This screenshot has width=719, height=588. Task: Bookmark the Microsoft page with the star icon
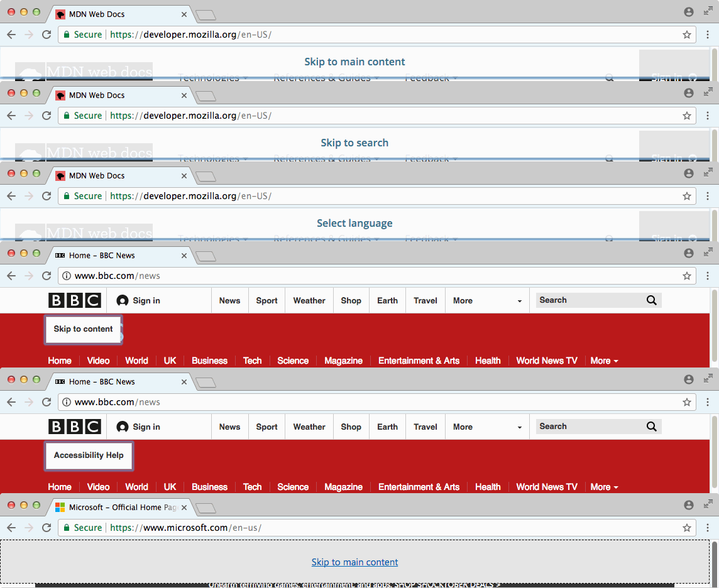(x=686, y=528)
